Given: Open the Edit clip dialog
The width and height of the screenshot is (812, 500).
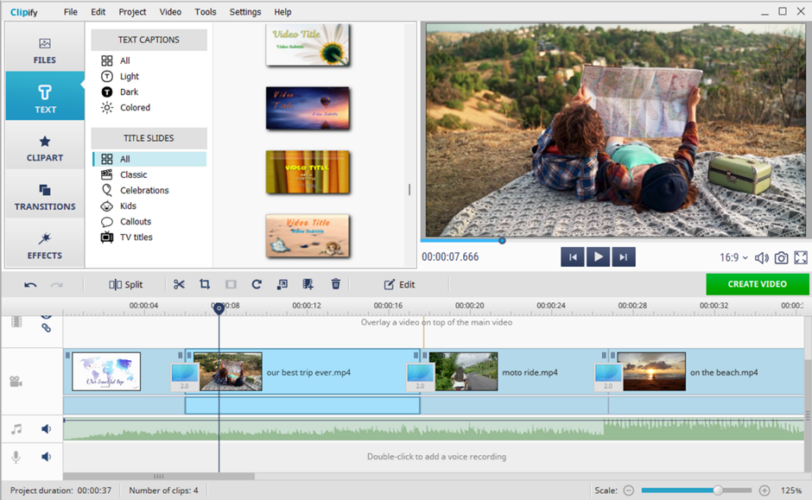Looking at the screenshot, I should (x=399, y=285).
